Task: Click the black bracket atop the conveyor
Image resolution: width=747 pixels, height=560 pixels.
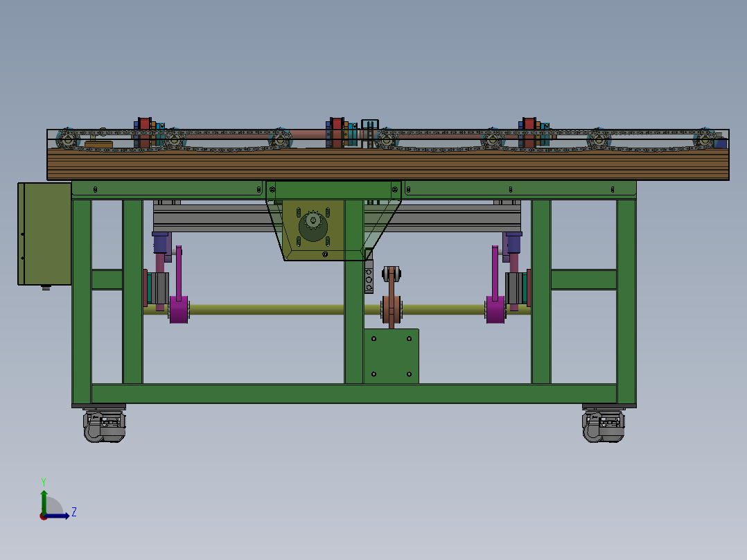Action: coord(370,134)
